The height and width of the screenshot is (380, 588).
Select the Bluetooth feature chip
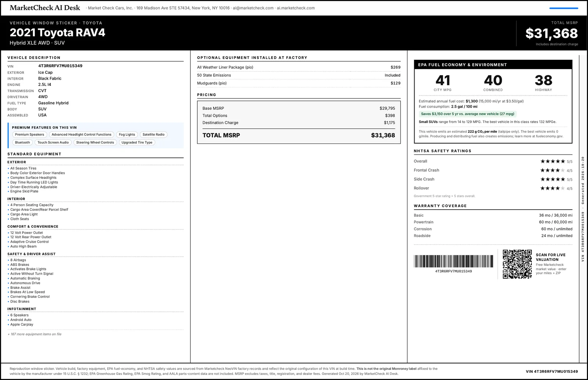click(x=22, y=142)
